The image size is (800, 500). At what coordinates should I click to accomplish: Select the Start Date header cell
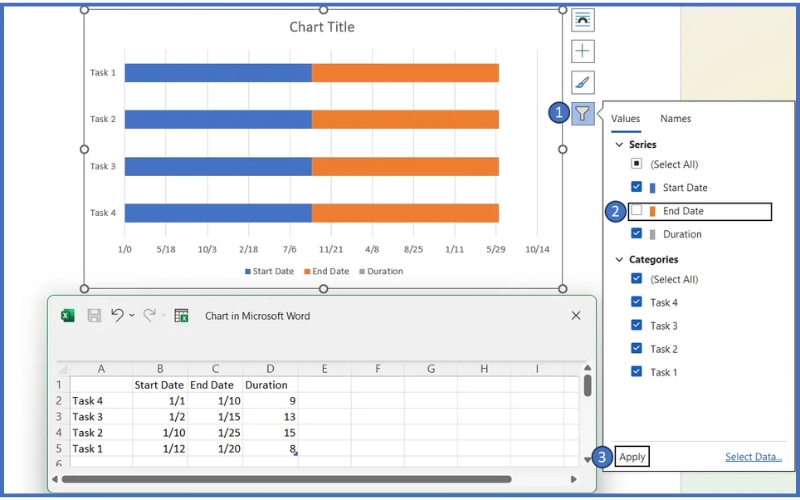coord(160,385)
